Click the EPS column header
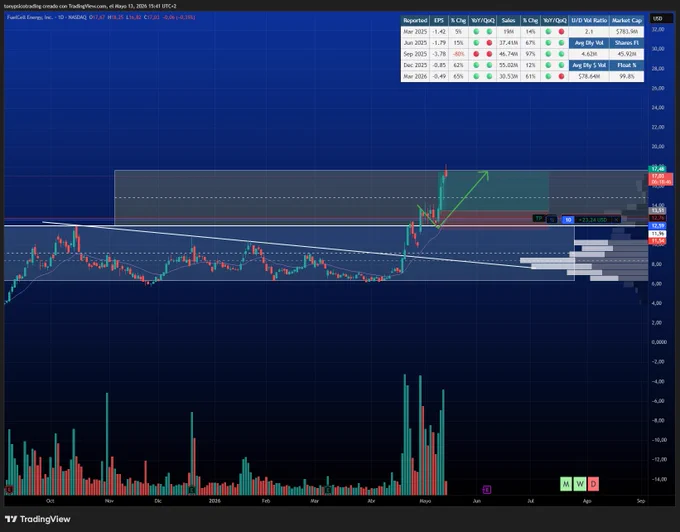This screenshot has width=680, height=532. pyautogui.click(x=439, y=20)
